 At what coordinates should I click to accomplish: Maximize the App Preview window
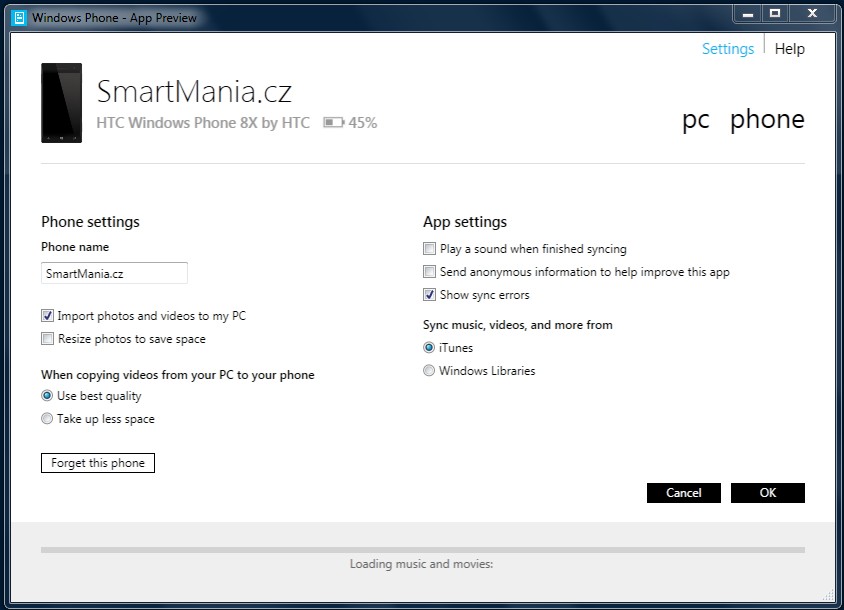point(775,13)
